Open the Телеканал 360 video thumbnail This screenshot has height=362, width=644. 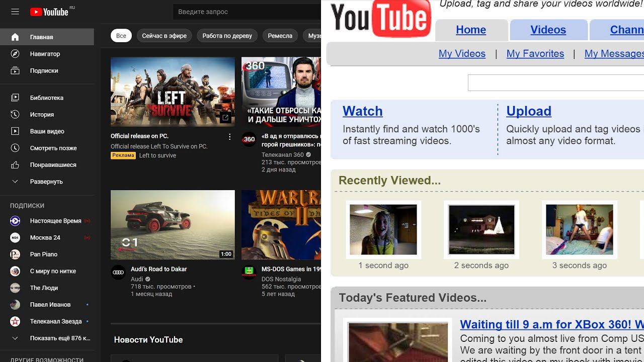281,92
